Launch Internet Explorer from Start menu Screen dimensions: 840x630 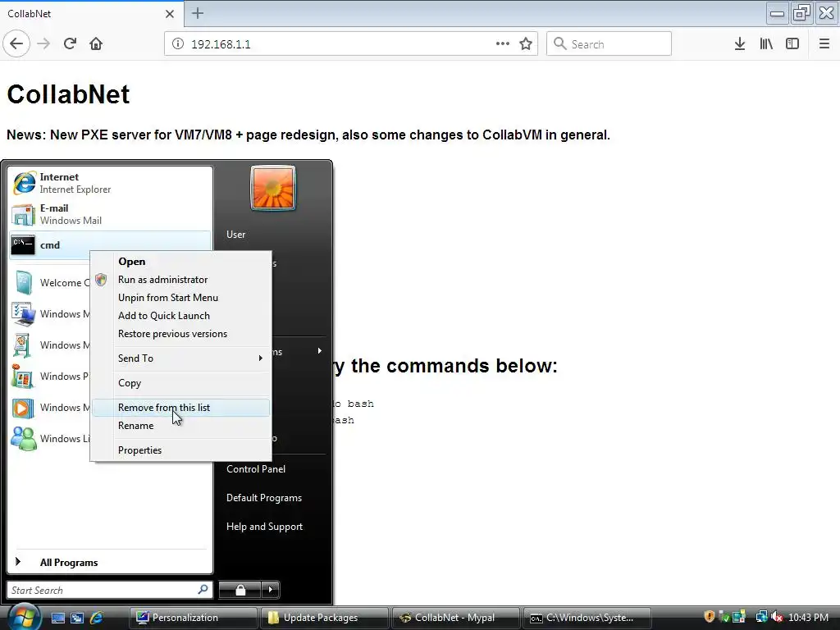[x=110, y=183]
